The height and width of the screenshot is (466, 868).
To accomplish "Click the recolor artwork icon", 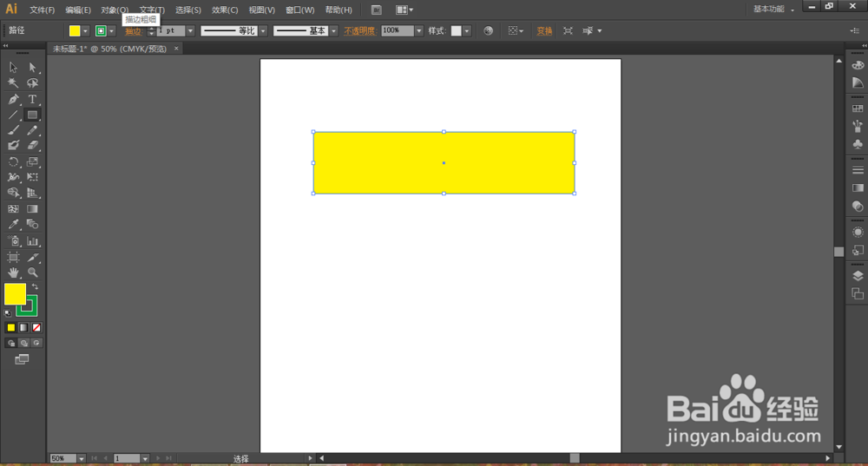I will tap(488, 31).
